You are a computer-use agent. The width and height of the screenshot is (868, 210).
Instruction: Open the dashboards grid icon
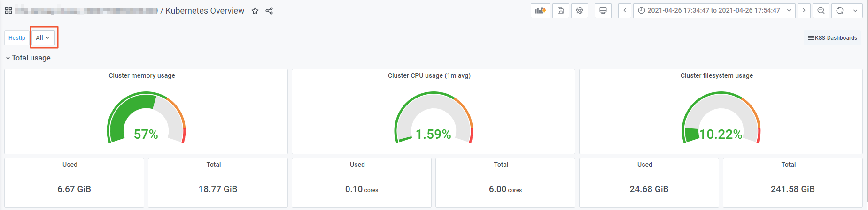(8, 10)
